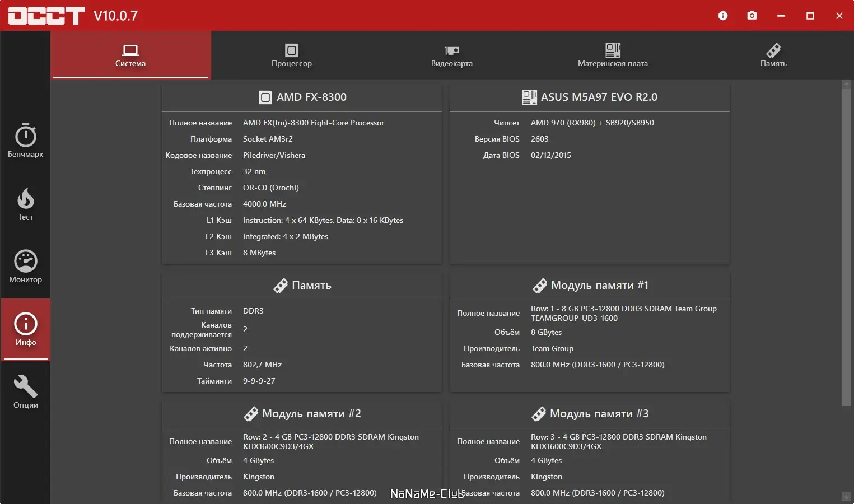Close the OCCT window
The width and height of the screenshot is (854, 504).
click(x=839, y=16)
